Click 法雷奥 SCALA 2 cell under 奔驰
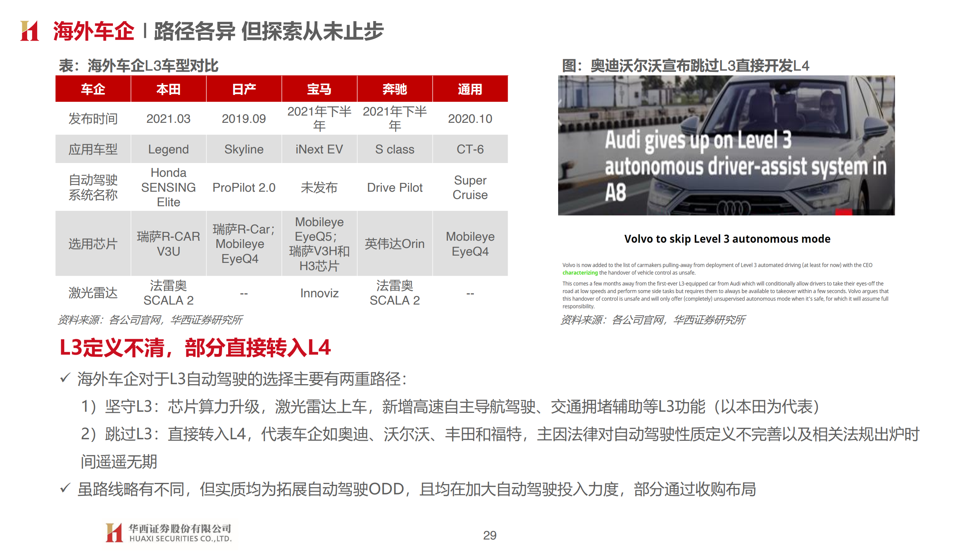The height and width of the screenshot is (551, 980). click(x=395, y=293)
